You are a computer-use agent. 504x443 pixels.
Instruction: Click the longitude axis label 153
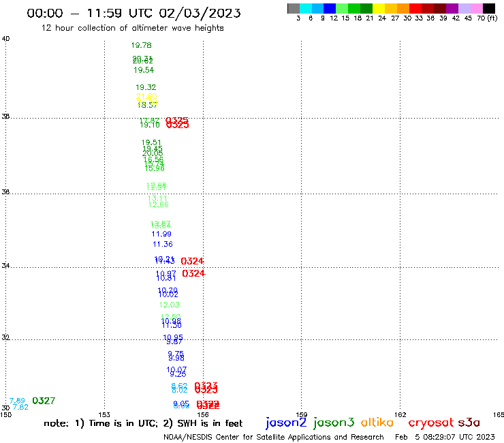click(104, 415)
